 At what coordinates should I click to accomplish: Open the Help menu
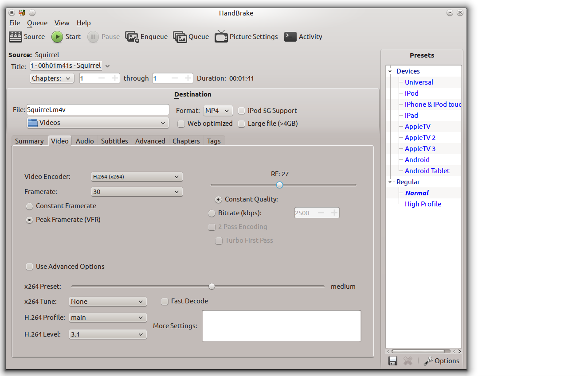coord(84,23)
